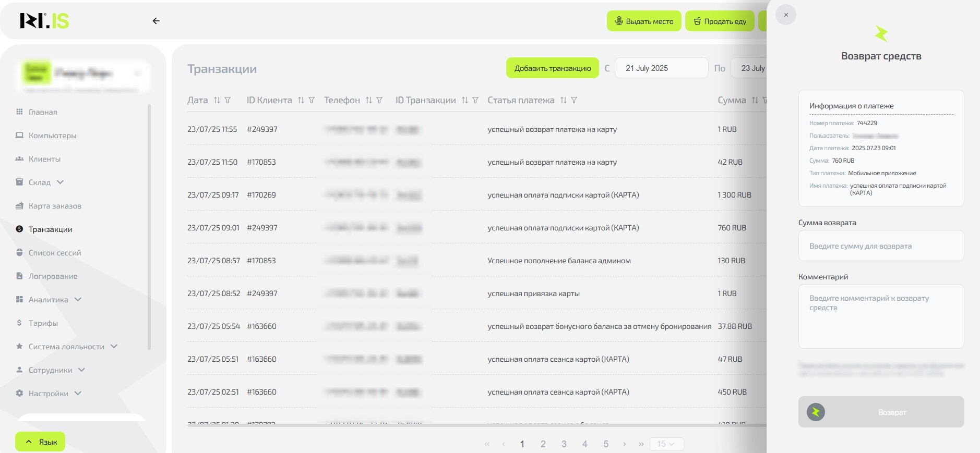
Task: Click the sort icon next to Дата column
Action: click(217, 100)
